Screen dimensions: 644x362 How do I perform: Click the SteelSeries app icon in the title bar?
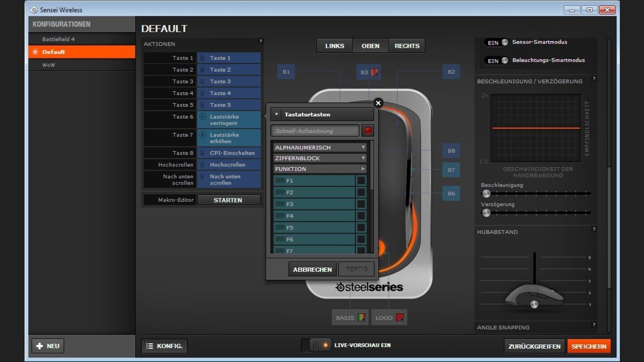(34, 9)
